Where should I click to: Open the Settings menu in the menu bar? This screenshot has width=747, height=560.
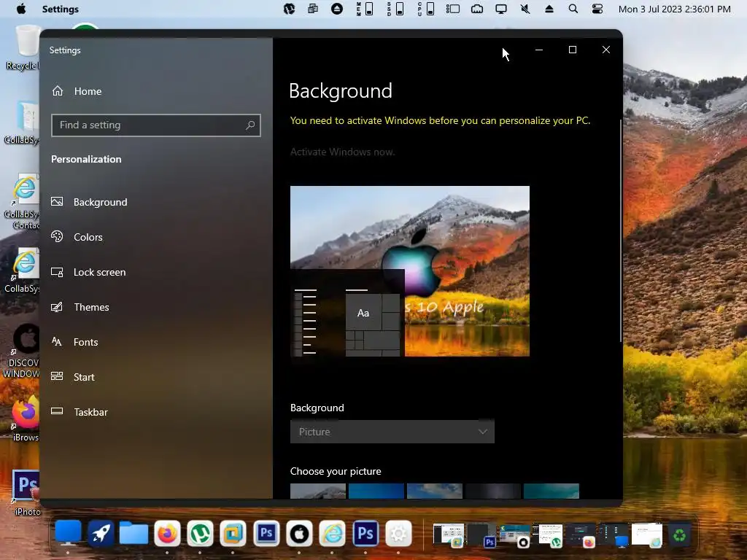pos(61,9)
